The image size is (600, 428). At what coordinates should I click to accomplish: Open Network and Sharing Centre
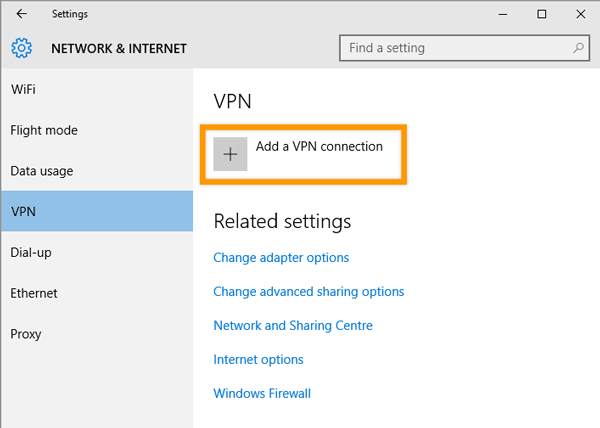293,325
